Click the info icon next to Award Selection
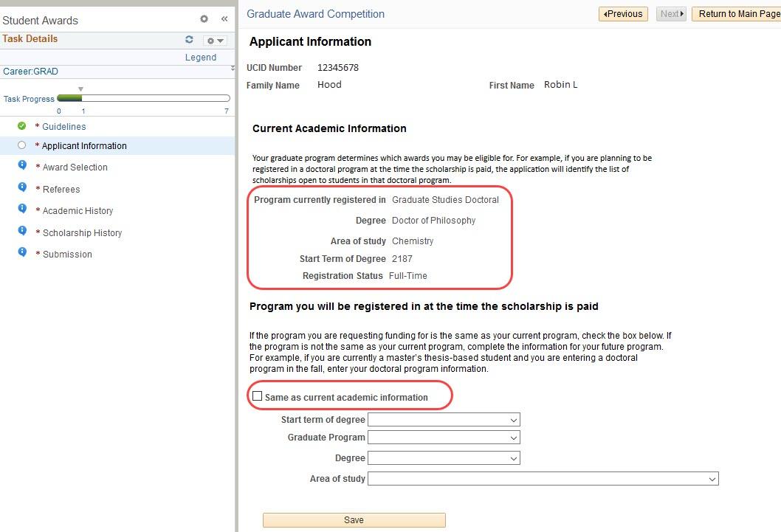Image resolution: width=781 pixels, height=532 pixels. click(x=22, y=167)
